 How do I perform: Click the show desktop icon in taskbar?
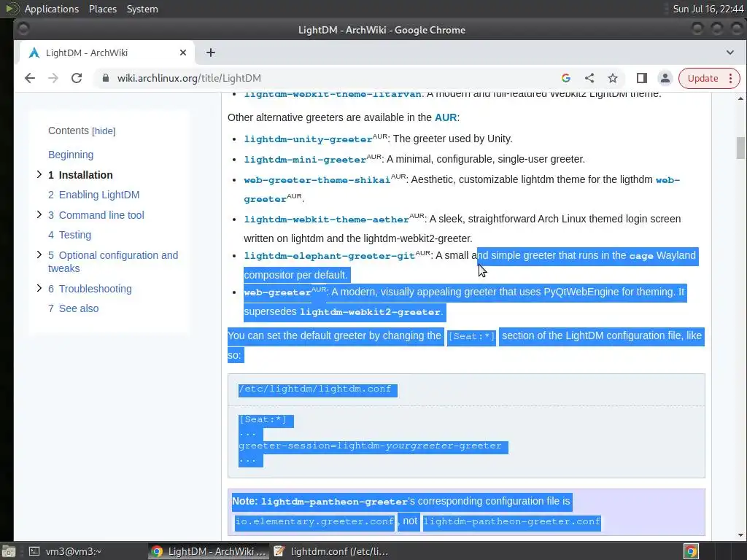point(9,551)
